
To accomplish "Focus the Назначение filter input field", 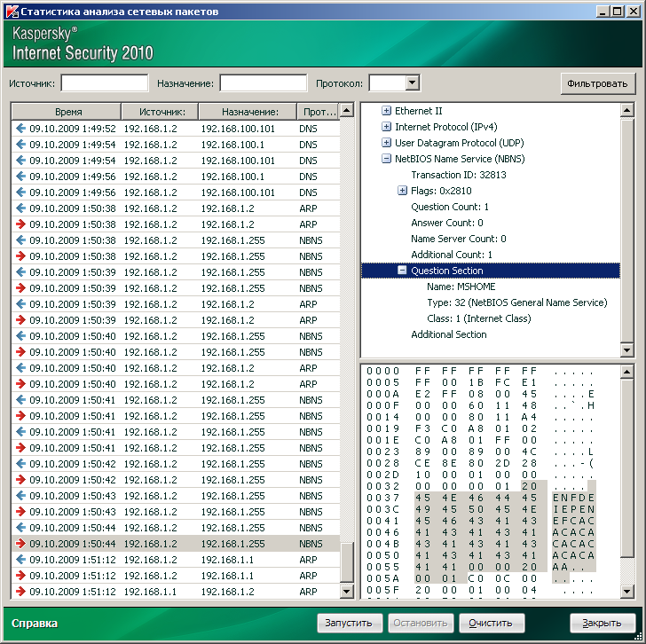I will (264, 83).
